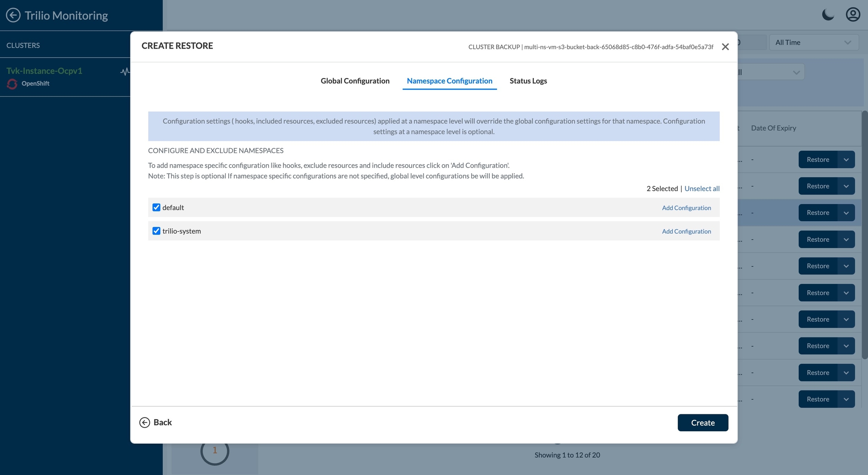Uncheck the default namespace checkbox

click(156, 207)
